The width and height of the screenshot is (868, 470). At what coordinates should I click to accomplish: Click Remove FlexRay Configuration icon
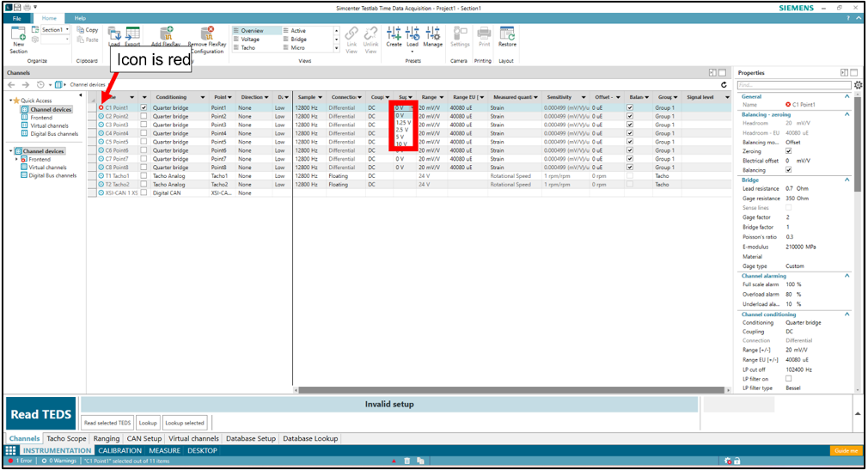click(x=208, y=34)
